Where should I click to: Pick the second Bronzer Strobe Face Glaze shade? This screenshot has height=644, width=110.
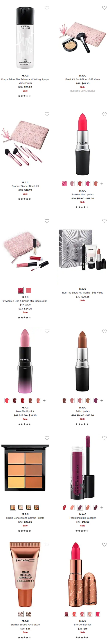(29, 614)
